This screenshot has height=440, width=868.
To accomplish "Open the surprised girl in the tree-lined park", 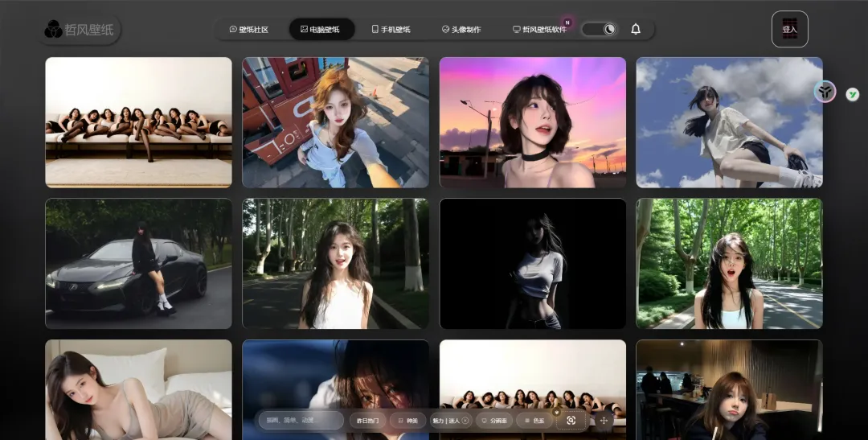I will (729, 264).
